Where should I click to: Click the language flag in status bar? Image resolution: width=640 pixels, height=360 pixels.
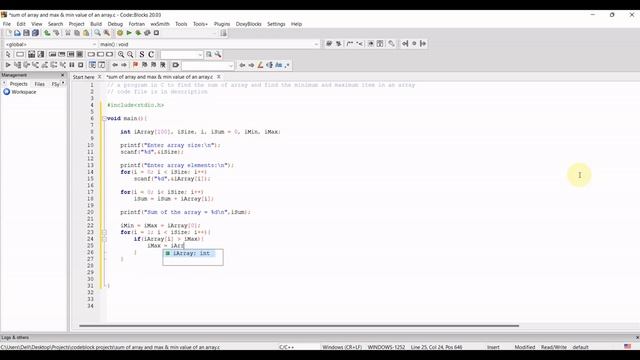point(627,347)
